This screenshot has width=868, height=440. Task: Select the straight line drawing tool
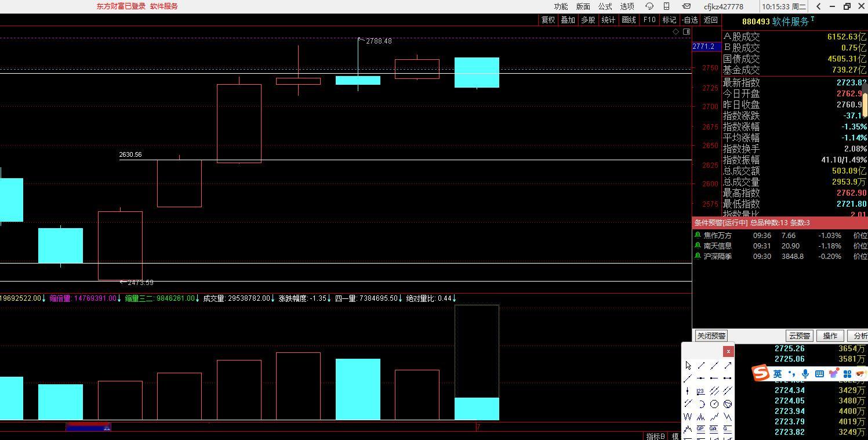(714, 366)
